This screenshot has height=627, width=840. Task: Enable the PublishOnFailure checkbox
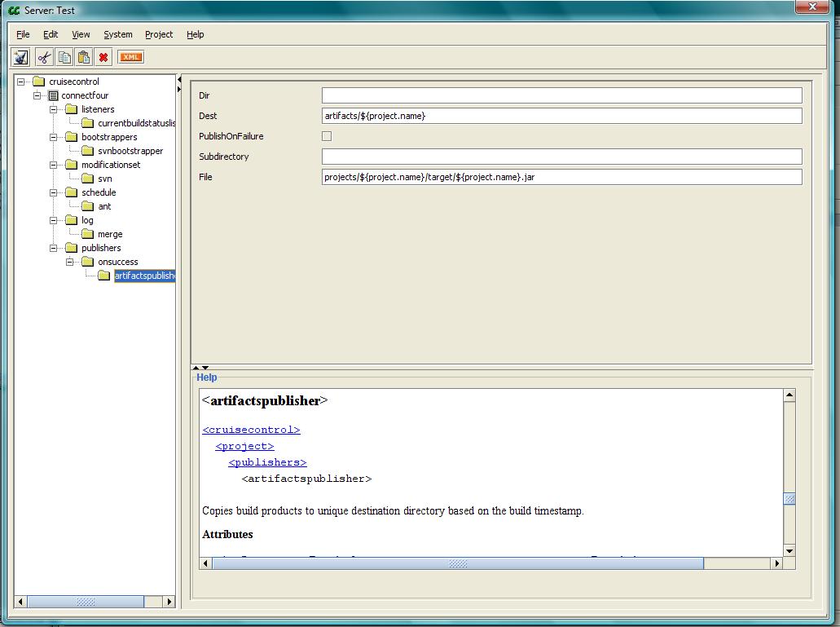327,136
